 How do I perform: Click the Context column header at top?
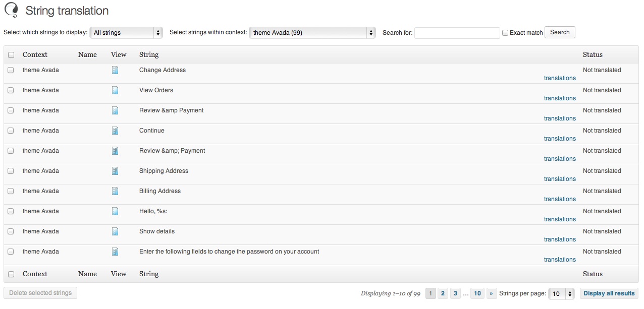(35, 54)
